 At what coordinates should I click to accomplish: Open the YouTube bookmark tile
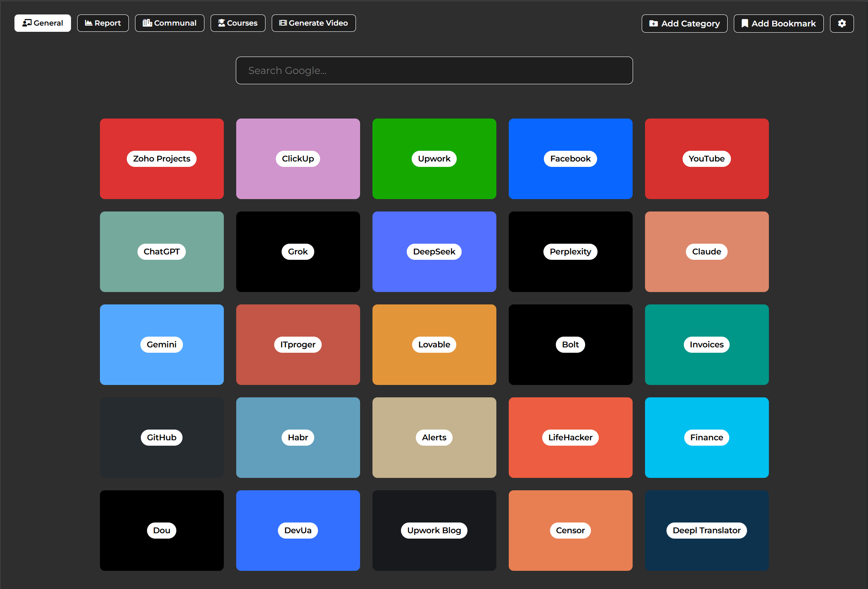coord(707,159)
